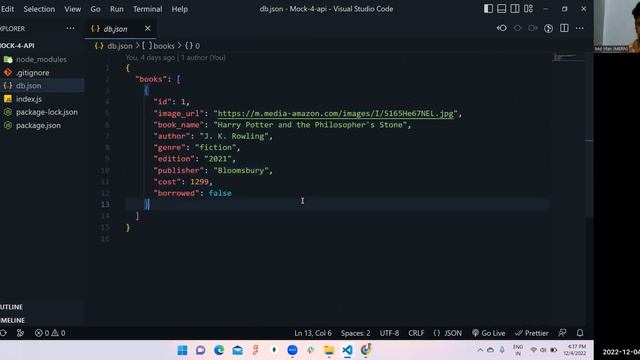Click the 0 object breadcrumb segment
This screenshot has width=640, height=360.
tap(193, 46)
